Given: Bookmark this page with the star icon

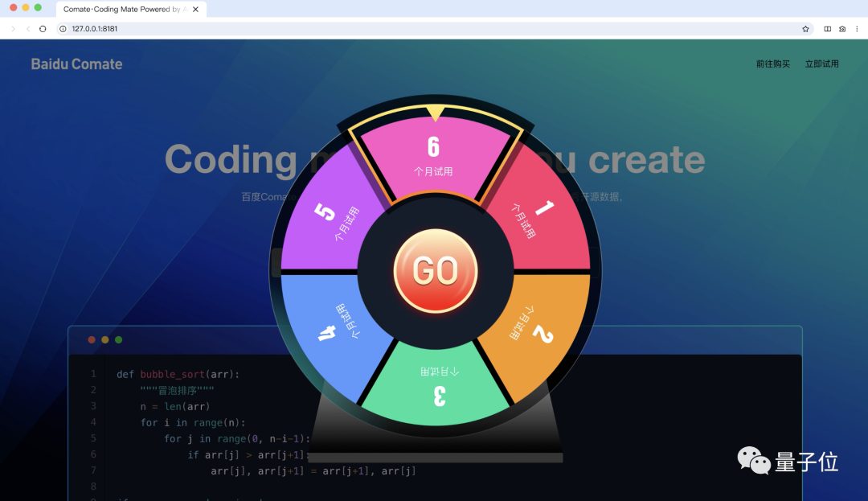Looking at the screenshot, I should point(805,29).
